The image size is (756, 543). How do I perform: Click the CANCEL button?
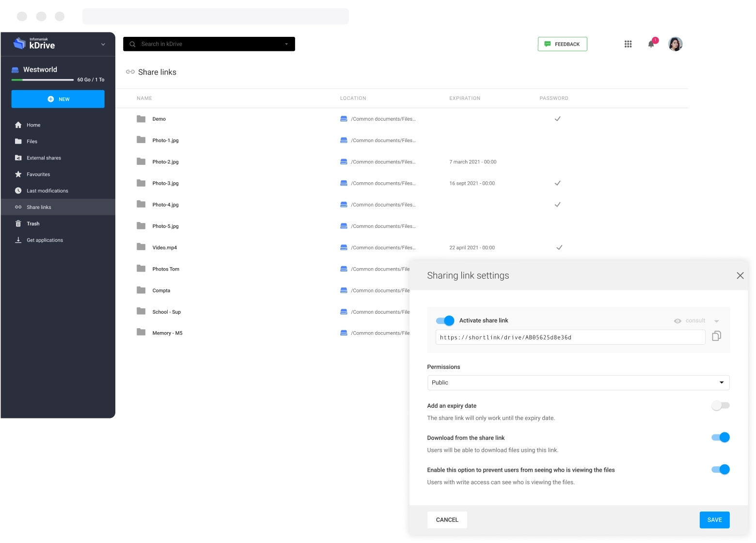pos(447,520)
